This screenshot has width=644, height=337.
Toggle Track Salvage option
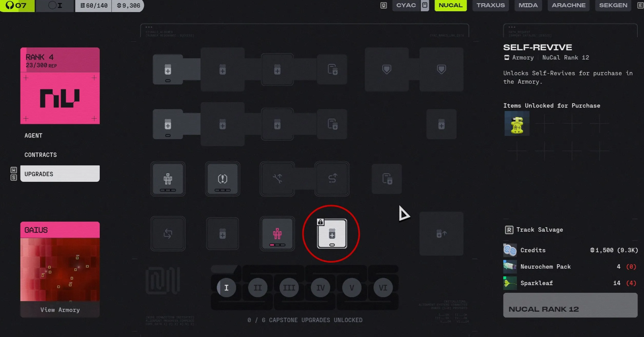(x=534, y=230)
